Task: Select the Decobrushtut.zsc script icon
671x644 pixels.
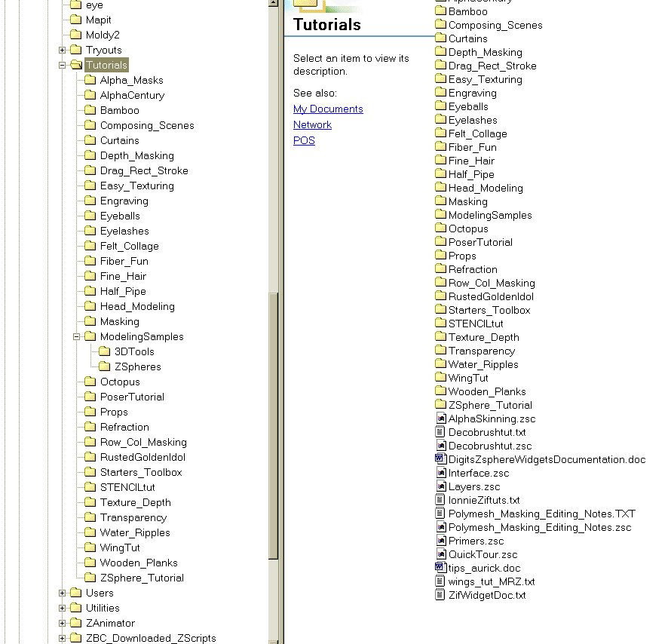Action: click(441, 446)
